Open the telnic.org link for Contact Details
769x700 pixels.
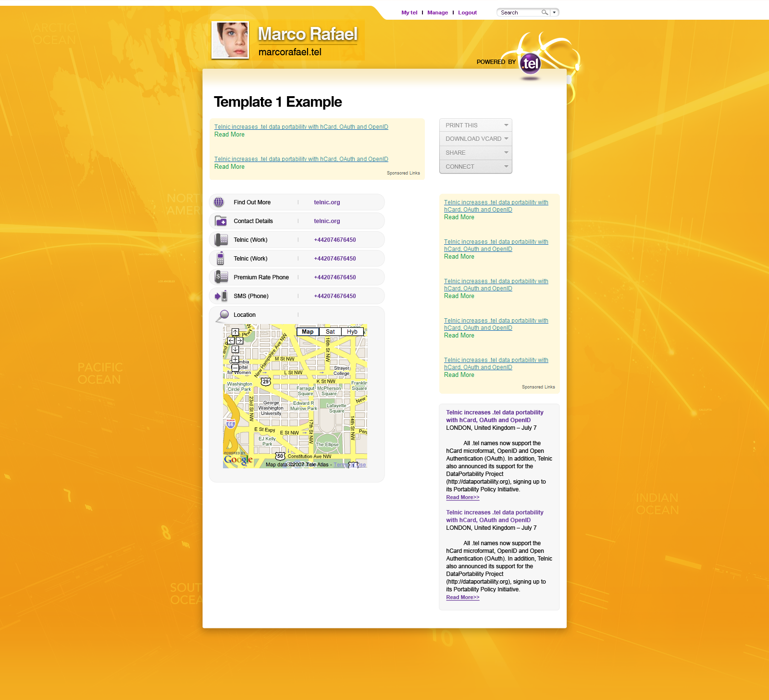(327, 221)
